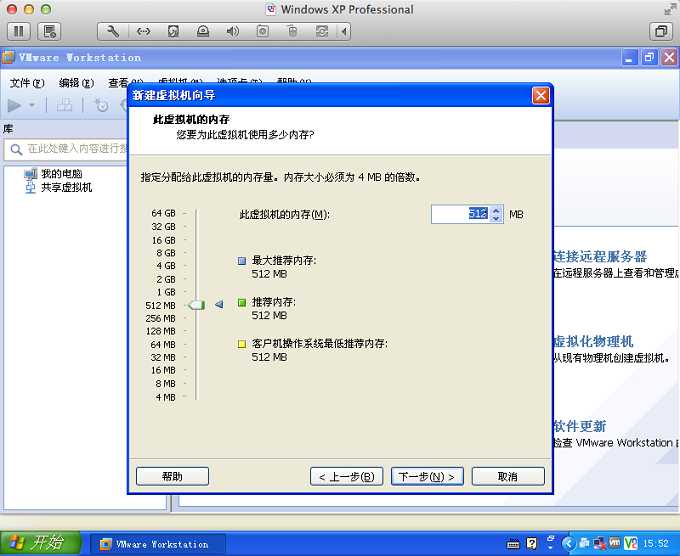Click the green power-on play icon

click(14, 105)
